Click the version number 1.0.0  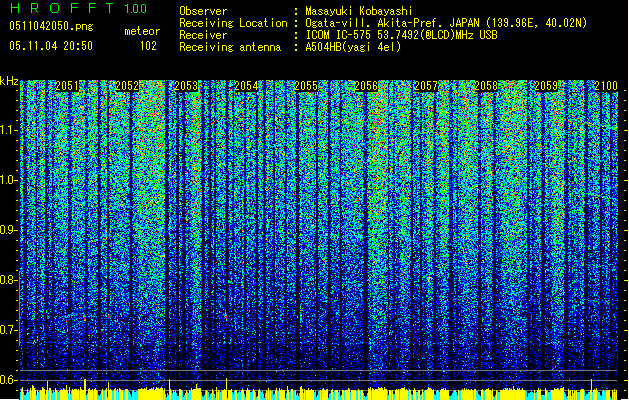point(136,9)
